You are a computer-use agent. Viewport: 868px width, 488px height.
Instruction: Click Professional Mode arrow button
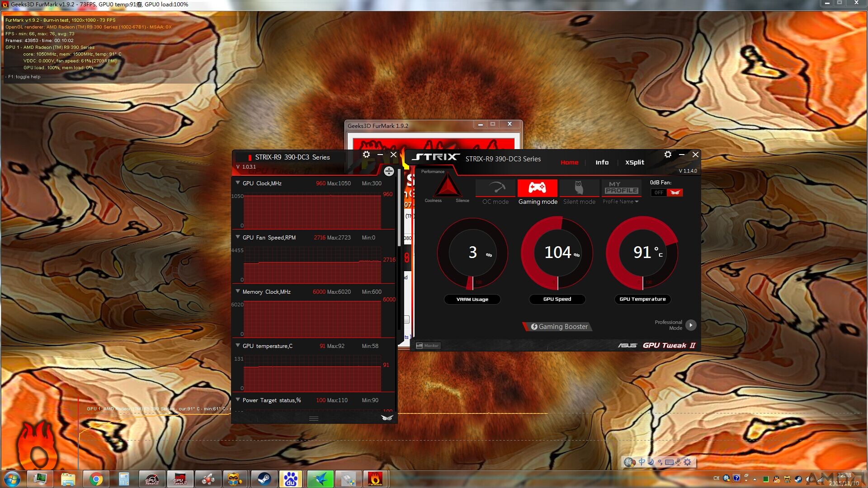click(x=690, y=325)
